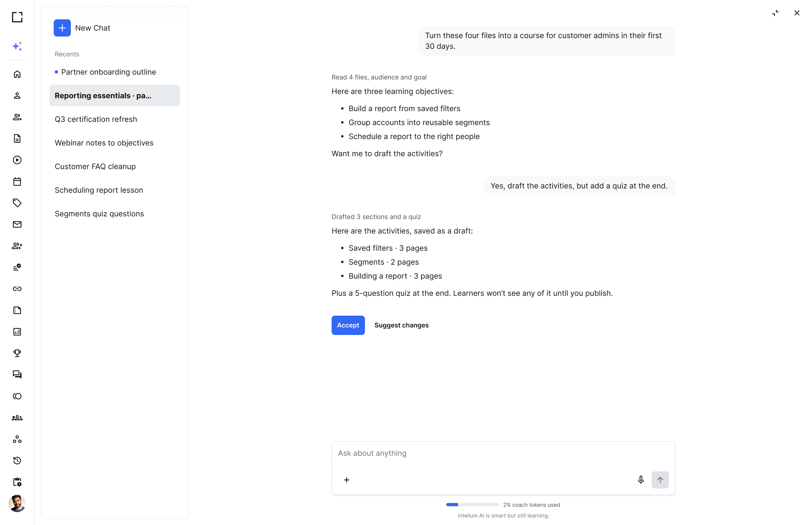Click the collapse panel icon at top right
The image size is (812, 525).
tap(775, 13)
